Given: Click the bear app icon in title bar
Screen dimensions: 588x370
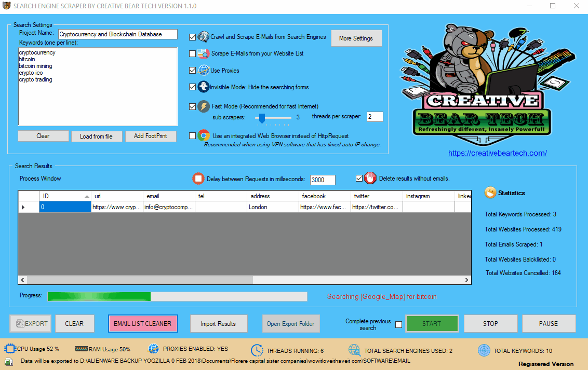Looking at the screenshot, I should 6,6.
